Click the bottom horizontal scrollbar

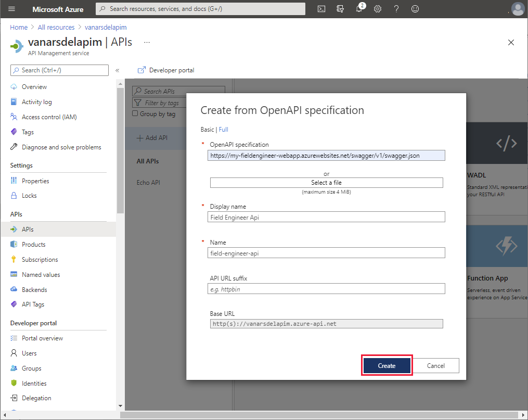[318, 415]
